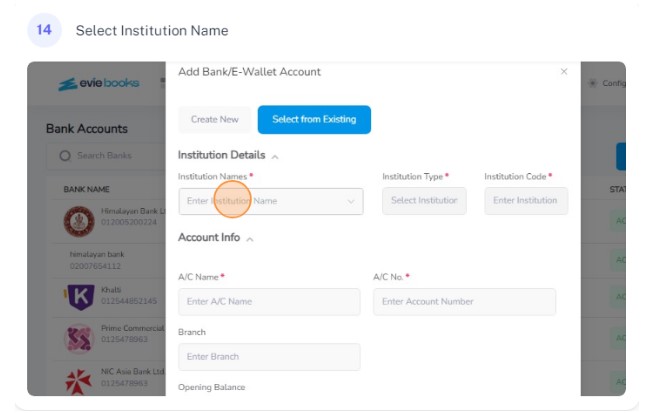Close the Add Bank/E-Wallet Account dialog
Viewport: 649px width, 413px height.
[x=564, y=72]
